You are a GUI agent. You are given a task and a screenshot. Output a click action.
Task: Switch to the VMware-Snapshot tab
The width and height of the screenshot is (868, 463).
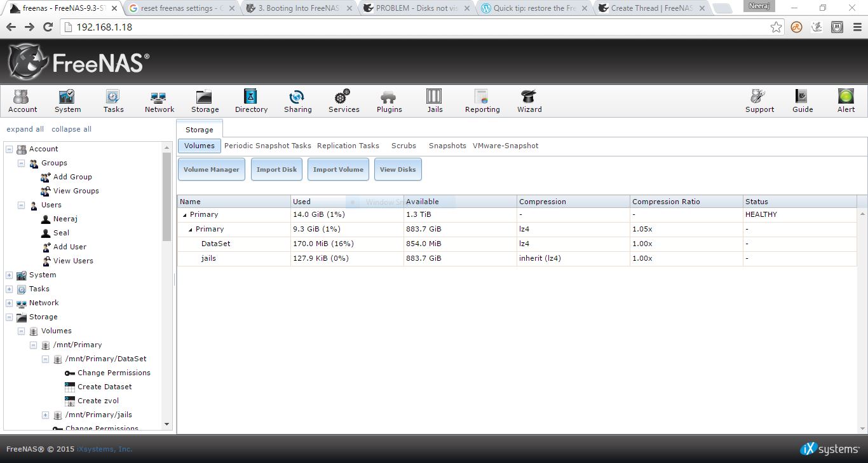coord(505,146)
